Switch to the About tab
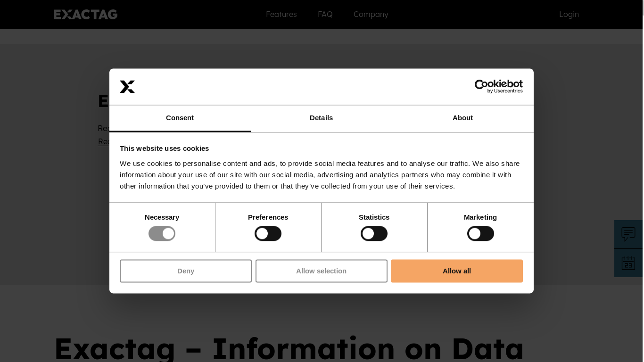The height and width of the screenshot is (362, 644). tap(462, 118)
